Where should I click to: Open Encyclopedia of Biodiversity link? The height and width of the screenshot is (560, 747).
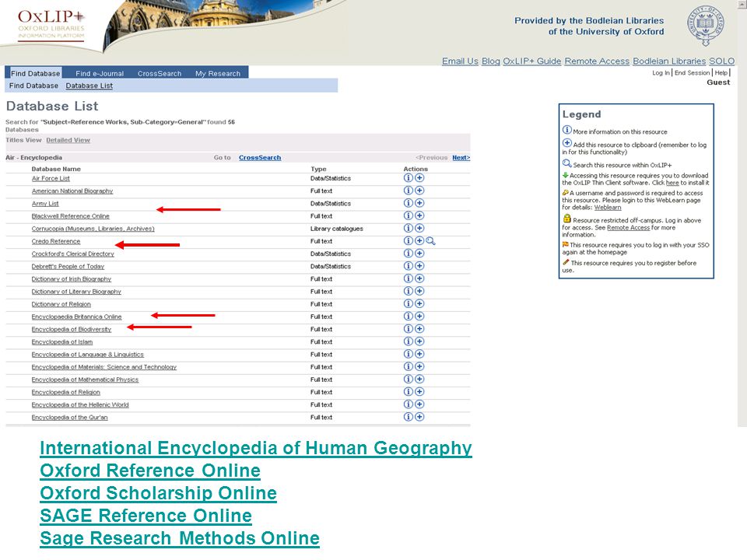[x=72, y=330]
